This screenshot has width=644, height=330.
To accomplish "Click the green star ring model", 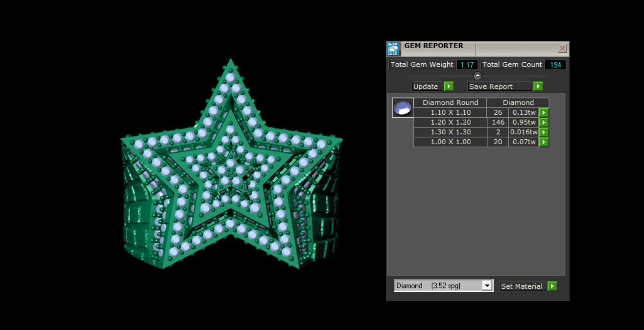I will (231, 164).
